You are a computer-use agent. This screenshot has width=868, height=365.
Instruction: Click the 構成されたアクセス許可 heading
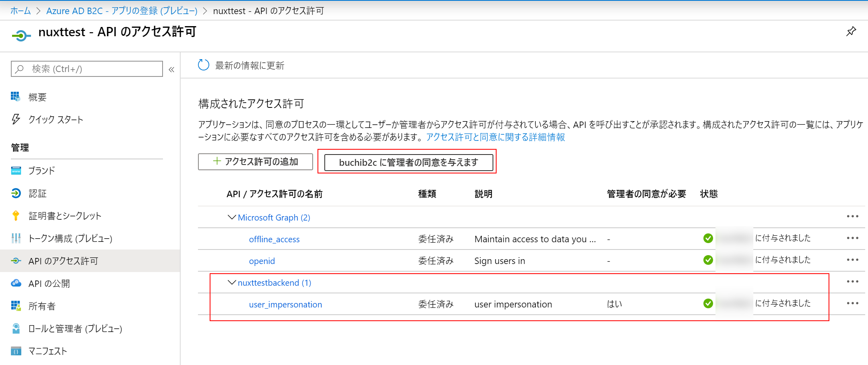251,104
